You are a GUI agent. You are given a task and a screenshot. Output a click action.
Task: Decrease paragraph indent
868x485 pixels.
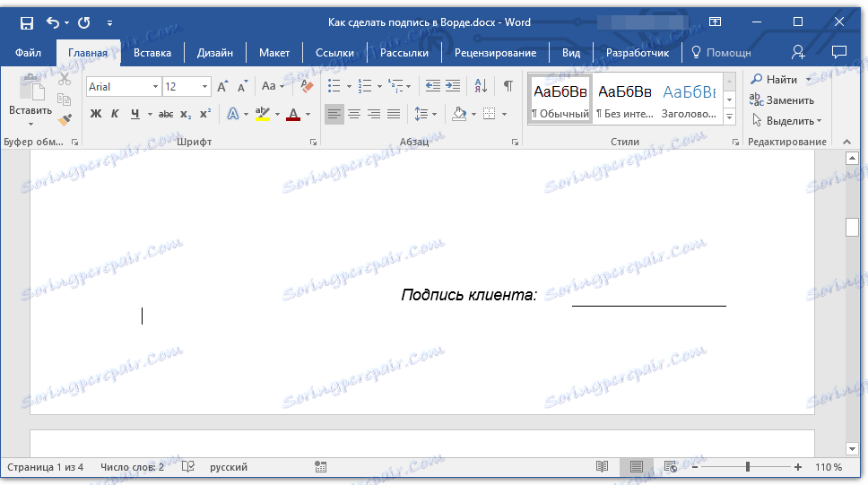tap(433, 86)
